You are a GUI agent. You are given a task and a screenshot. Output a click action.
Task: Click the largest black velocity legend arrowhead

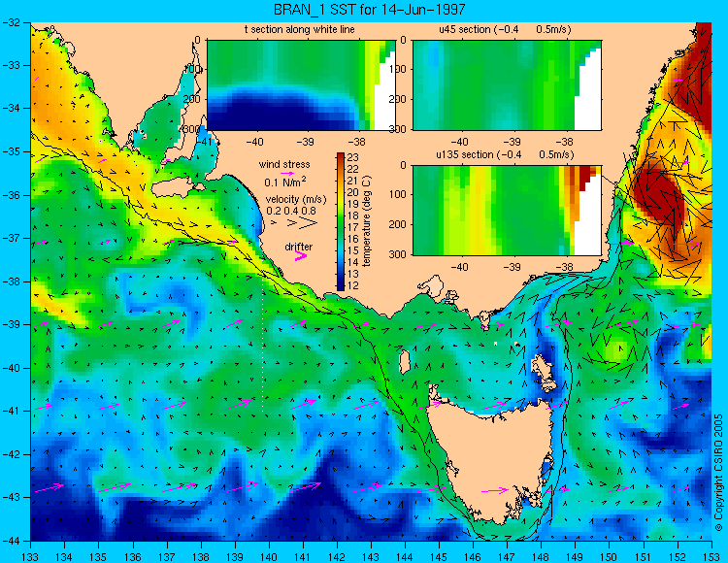pyautogui.click(x=310, y=223)
